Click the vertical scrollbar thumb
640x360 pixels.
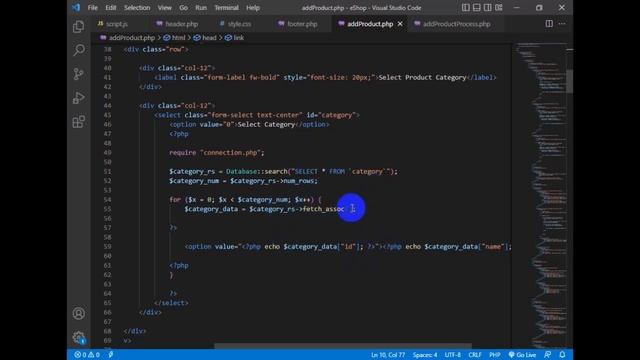(570, 81)
